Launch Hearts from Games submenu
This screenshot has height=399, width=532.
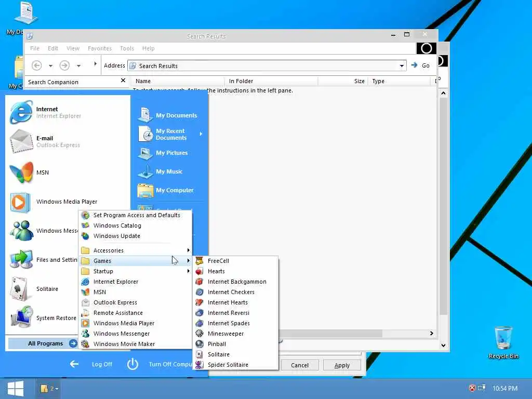pyautogui.click(x=235, y=271)
